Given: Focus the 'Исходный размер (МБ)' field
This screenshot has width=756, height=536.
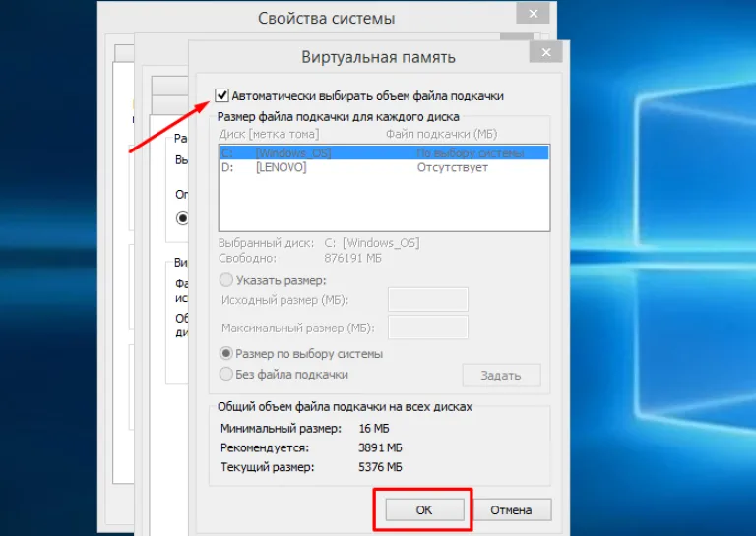Looking at the screenshot, I should coord(427,300).
